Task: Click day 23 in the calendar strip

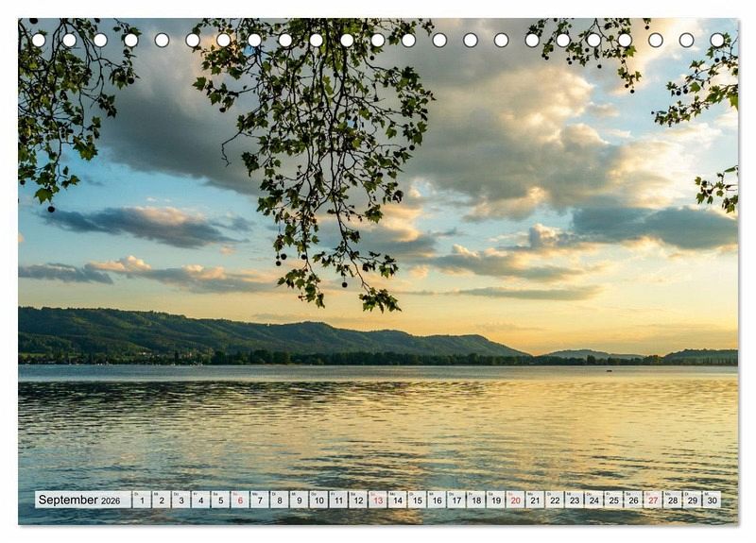Action: point(574,500)
